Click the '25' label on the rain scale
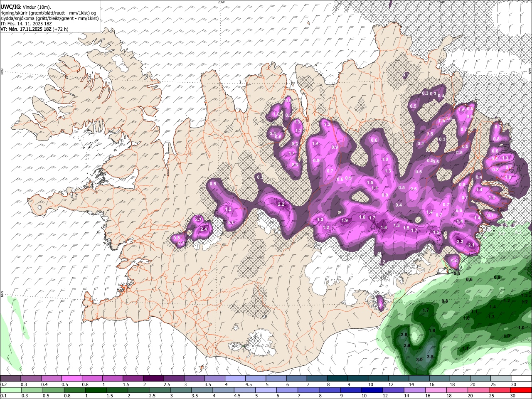This screenshot has width=532, height=399. point(493,396)
